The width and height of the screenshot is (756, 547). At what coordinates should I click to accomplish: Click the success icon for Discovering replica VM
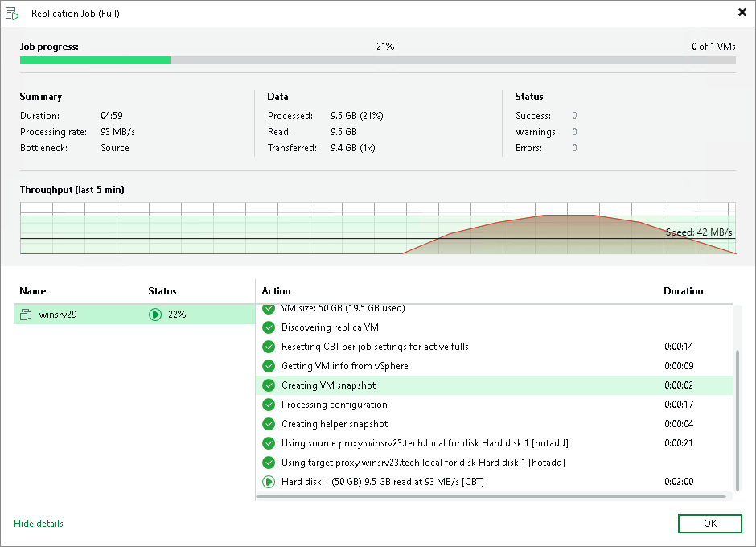coord(269,327)
